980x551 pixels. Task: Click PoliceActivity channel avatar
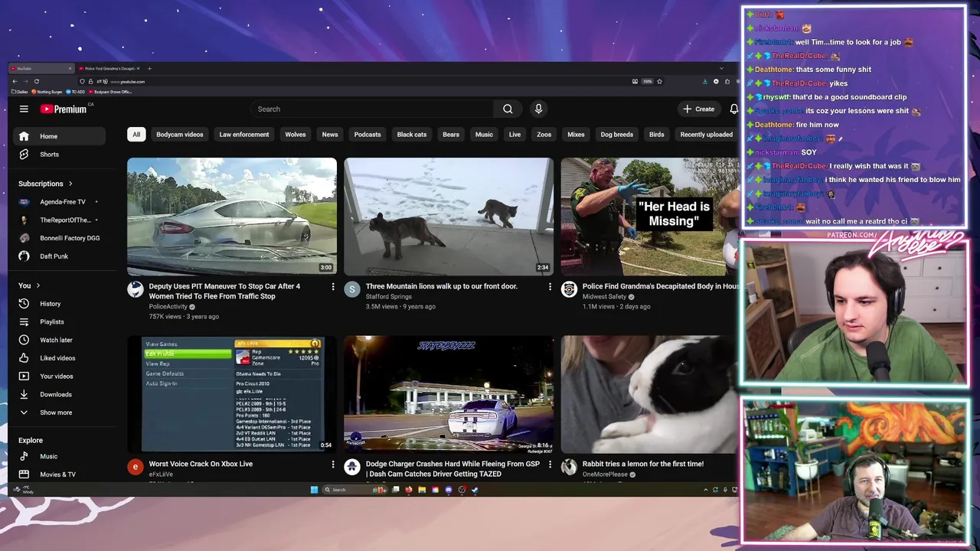point(136,289)
